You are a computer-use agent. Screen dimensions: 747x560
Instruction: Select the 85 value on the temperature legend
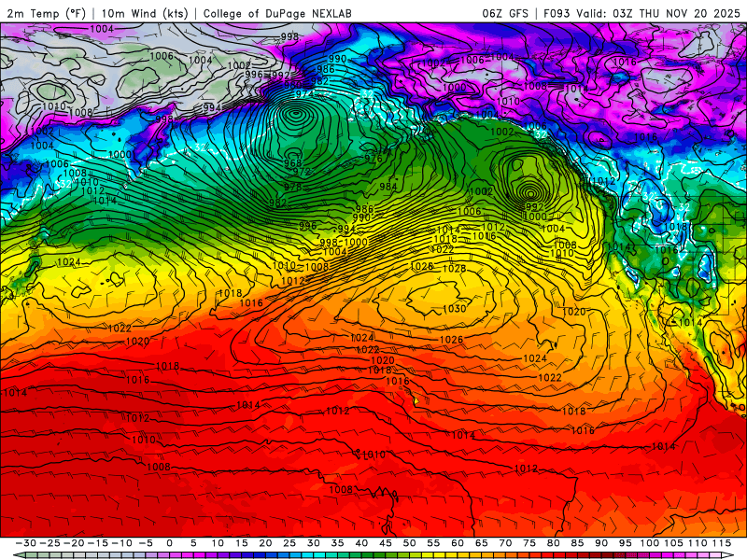coord(577,543)
